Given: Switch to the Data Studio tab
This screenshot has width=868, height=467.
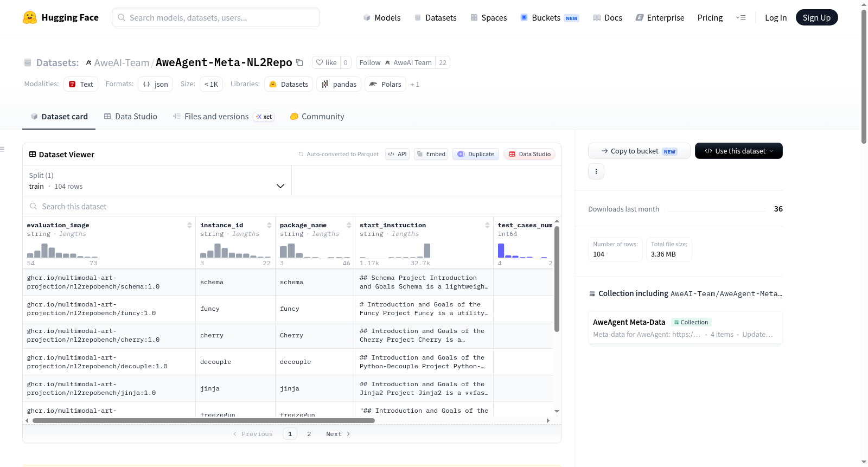Looking at the screenshot, I should pos(131,117).
